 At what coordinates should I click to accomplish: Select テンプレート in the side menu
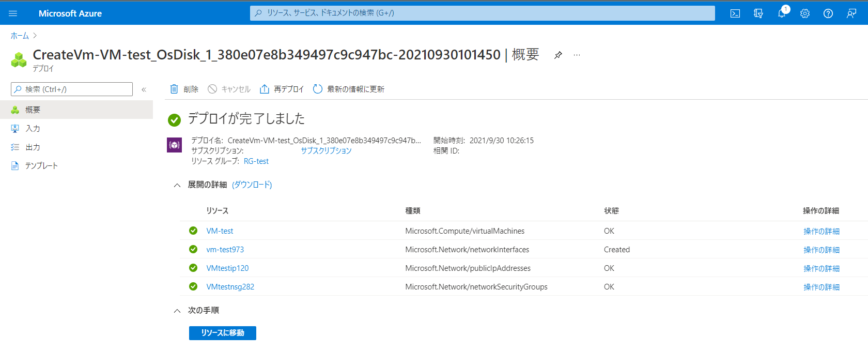click(76, 165)
